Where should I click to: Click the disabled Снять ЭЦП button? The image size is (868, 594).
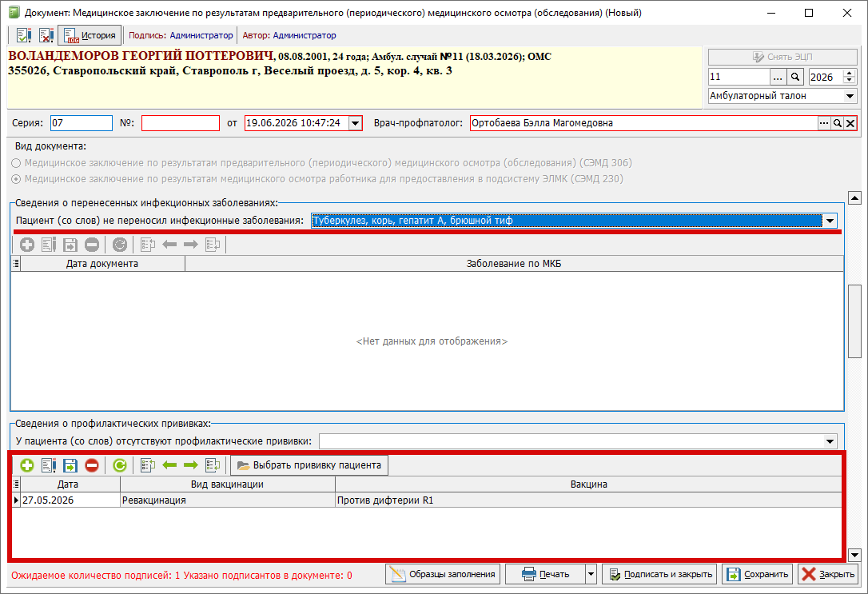coord(782,57)
